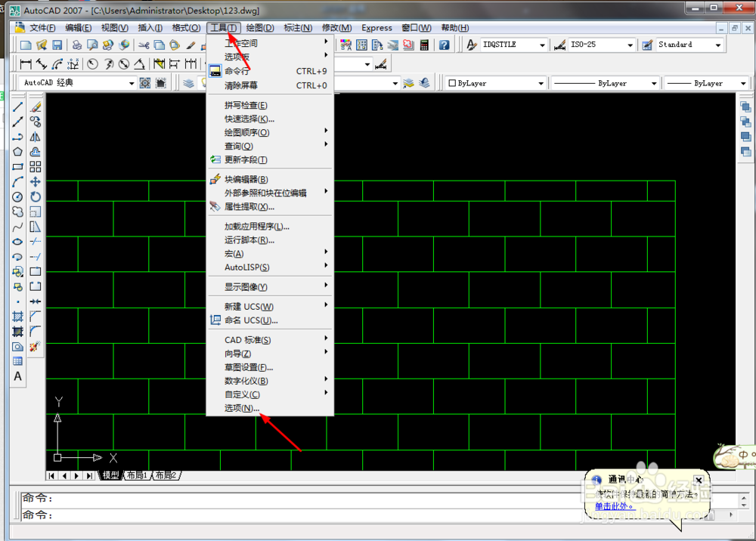Open the Express menu
The height and width of the screenshot is (541, 756).
pos(376,28)
